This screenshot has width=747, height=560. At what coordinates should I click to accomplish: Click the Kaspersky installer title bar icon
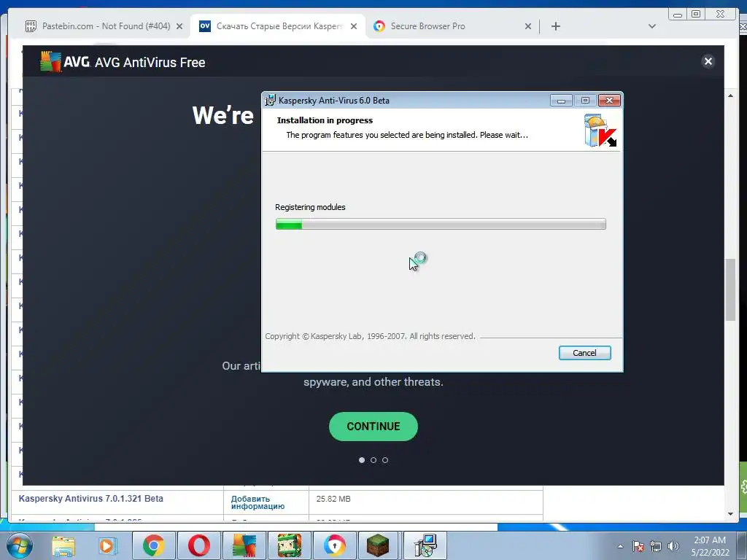pyautogui.click(x=270, y=101)
